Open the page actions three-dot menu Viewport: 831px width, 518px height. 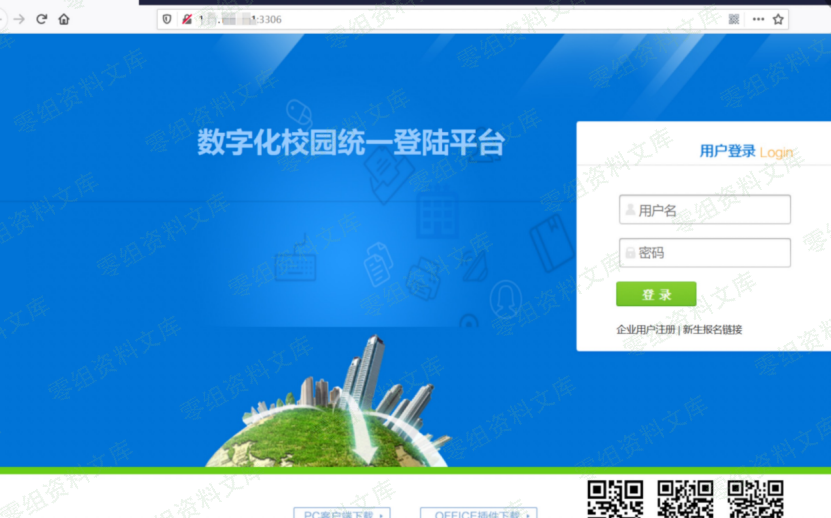758,19
